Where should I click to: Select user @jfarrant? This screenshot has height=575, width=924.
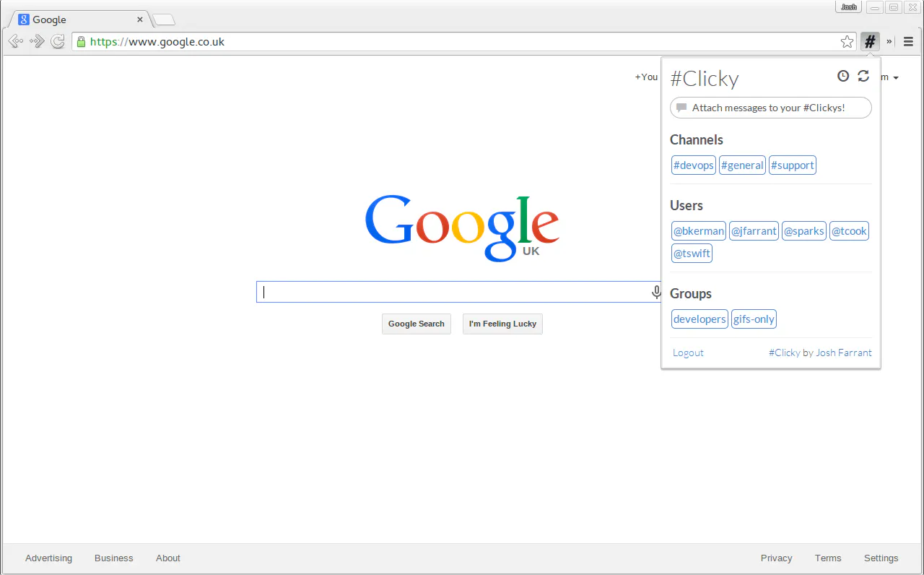tap(754, 231)
